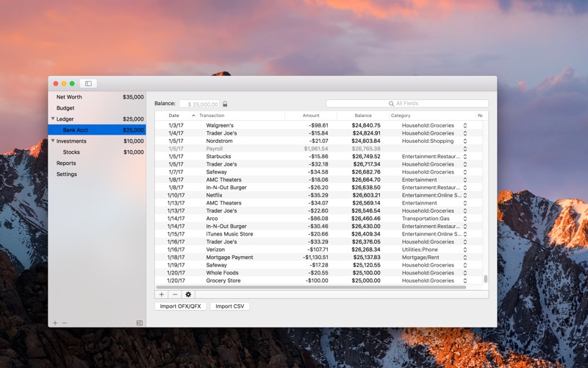Click the Verizon transaction name
Viewport: 588px width, 368px height.
click(215, 250)
